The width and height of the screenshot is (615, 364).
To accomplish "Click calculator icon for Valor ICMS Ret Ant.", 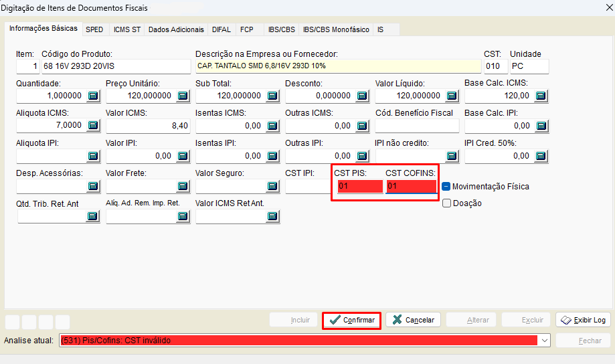I will pyautogui.click(x=272, y=216).
